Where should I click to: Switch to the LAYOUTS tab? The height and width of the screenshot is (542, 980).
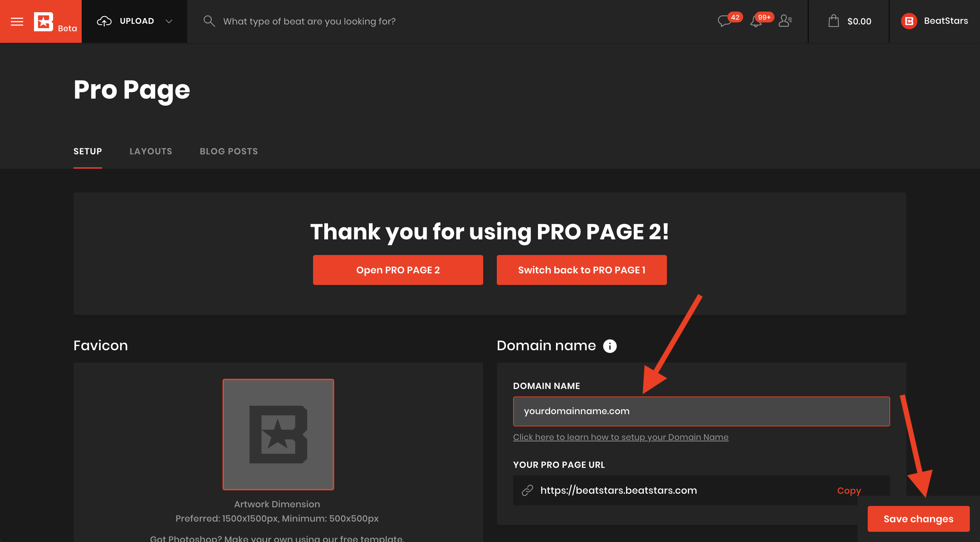[x=150, y=151]
